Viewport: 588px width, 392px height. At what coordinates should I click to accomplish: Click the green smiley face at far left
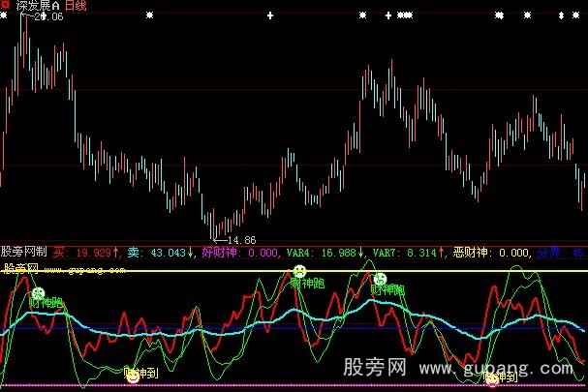pyautogui.click(x=39, y=293)
